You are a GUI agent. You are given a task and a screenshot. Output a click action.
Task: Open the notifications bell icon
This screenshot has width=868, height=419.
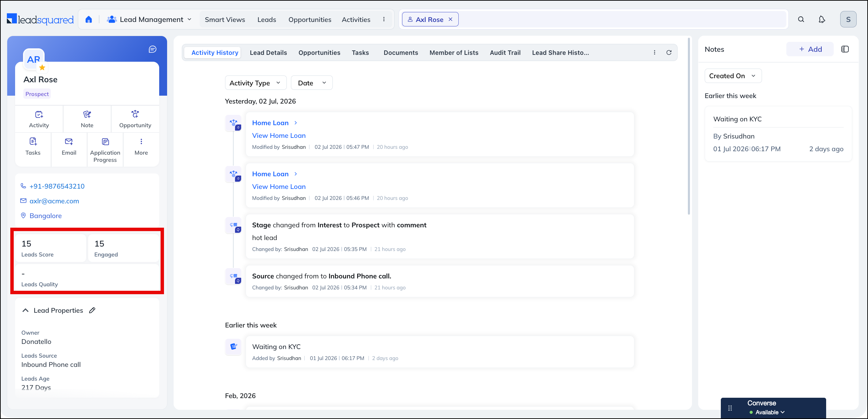click(822, 20)
